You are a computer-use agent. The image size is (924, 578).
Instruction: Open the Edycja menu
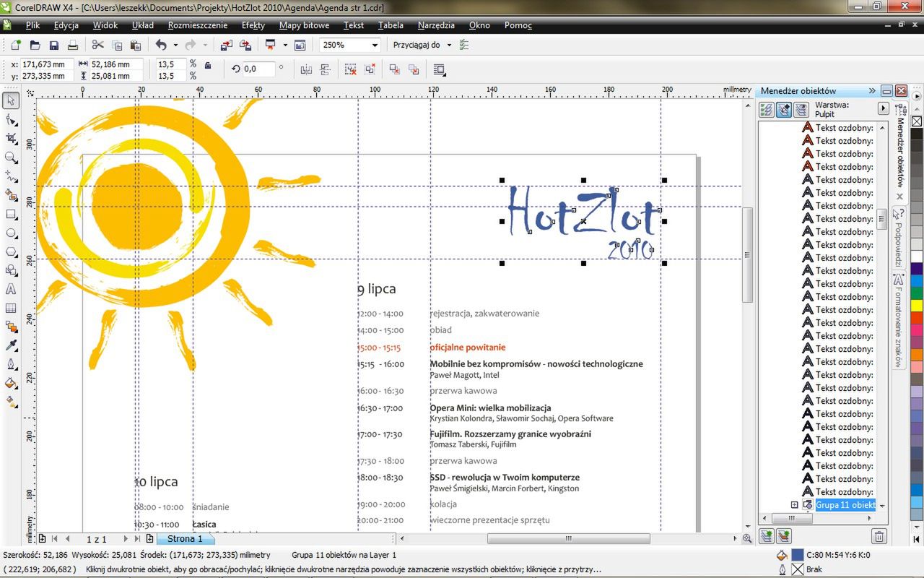(x=66, y=25)
